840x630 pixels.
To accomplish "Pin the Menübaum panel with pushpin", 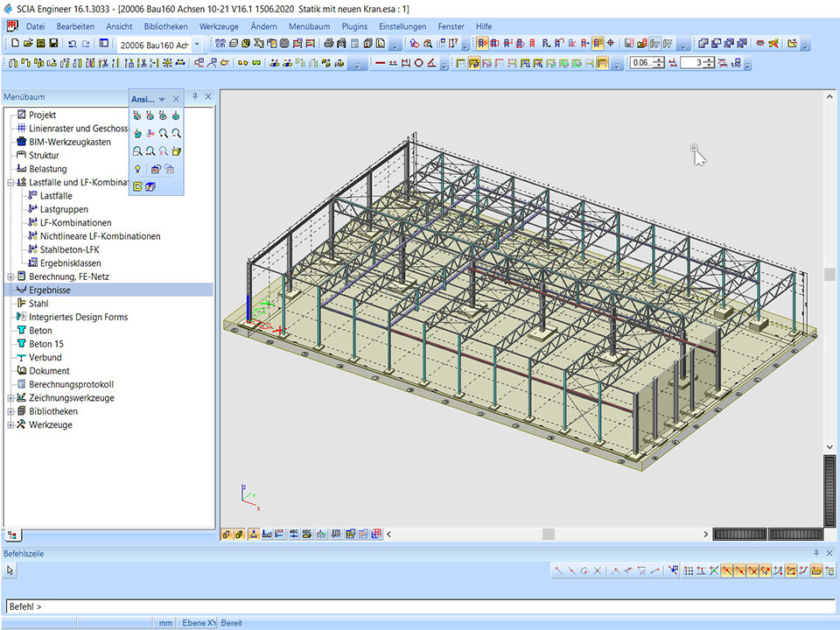I will pos(195,97).
